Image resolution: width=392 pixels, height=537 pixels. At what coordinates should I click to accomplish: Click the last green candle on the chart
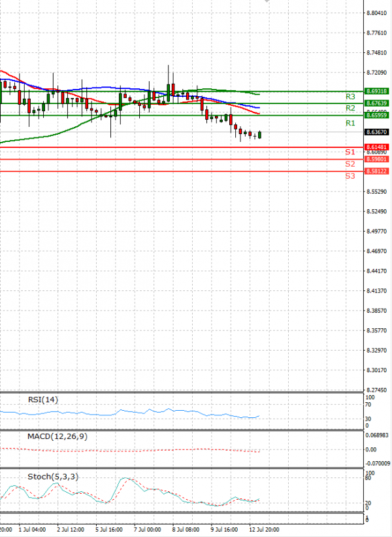point(260,135)
